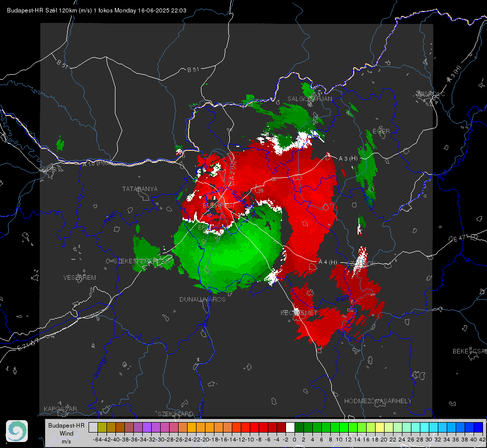Viewport: 487px width, 448px height.
Task: Click the MISKOLC city label
Action: (x=431, y=94)
